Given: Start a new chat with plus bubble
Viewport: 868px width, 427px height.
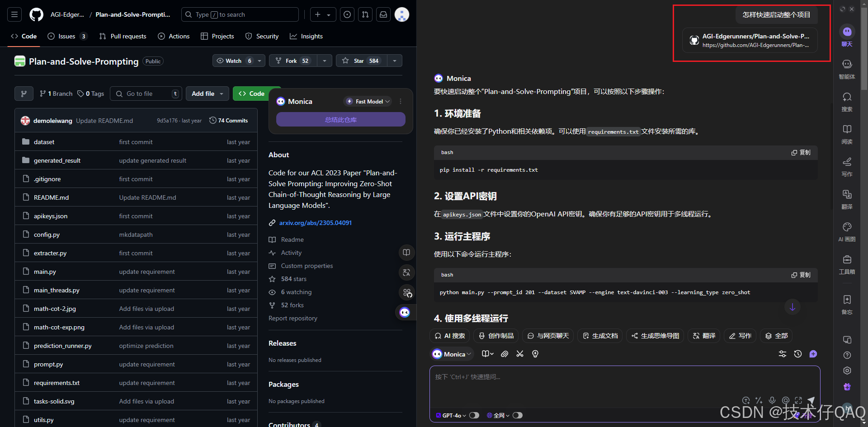Looking at the screenshot, I should (x=813, y=354).
